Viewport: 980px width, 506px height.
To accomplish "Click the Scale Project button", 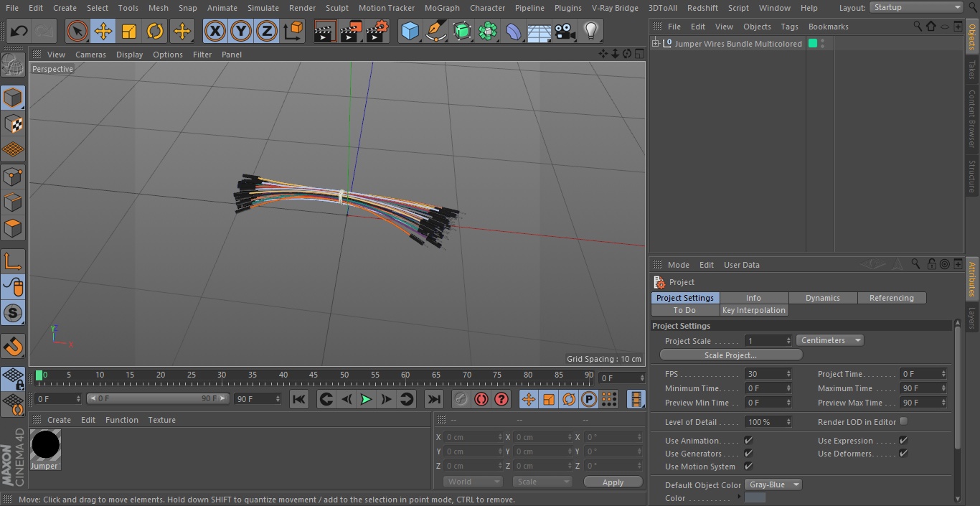I will (x=730, y=355).
